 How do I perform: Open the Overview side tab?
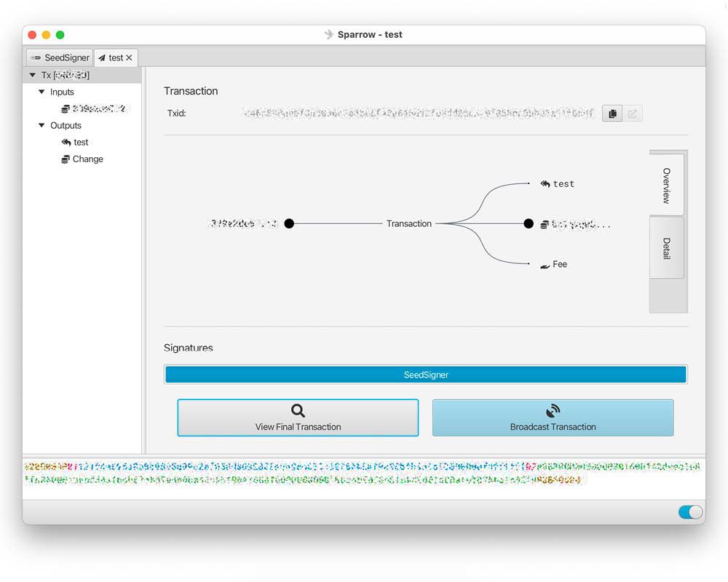pyautogui.click(x=666, y=185)
